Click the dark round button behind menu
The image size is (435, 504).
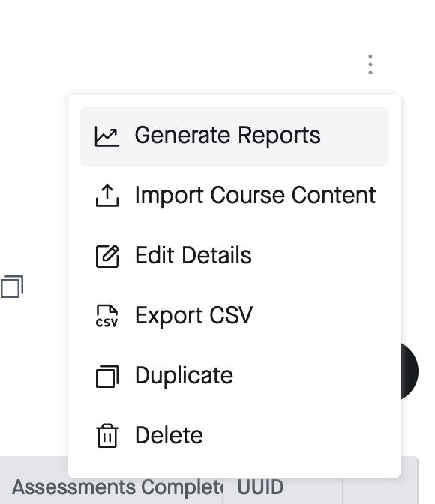pyautogui.click(x=409, y=371)
